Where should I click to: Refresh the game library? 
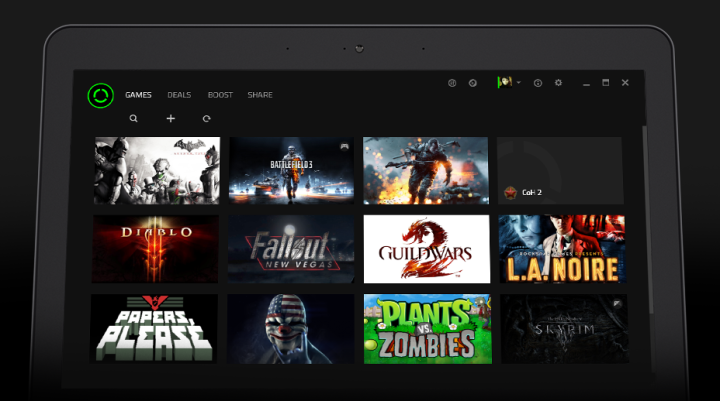[207, 119]
